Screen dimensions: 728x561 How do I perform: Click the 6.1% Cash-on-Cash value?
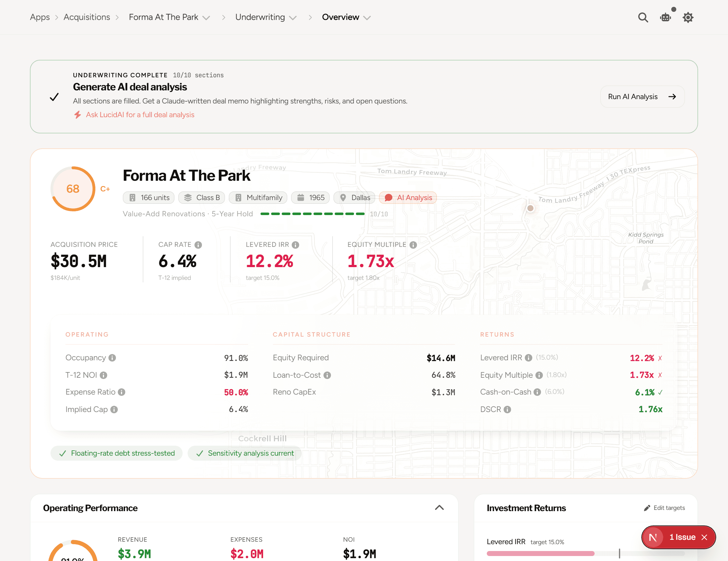[645, 392]
